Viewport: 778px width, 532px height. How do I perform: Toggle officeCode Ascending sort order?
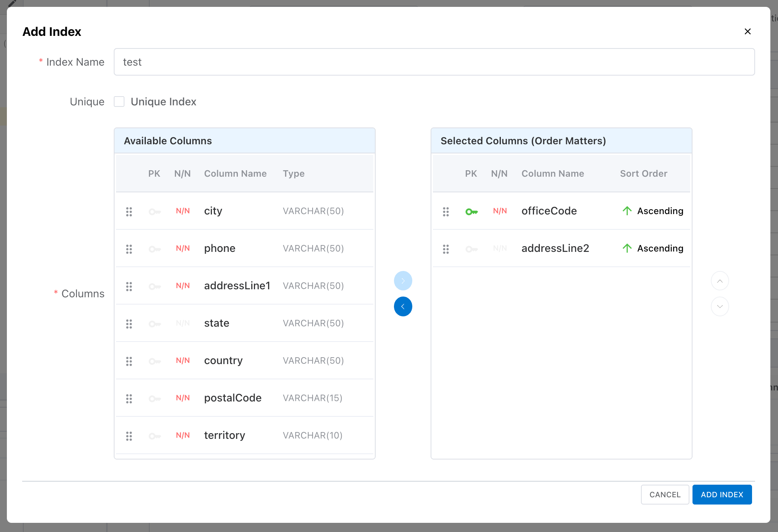tap(652, 211)
